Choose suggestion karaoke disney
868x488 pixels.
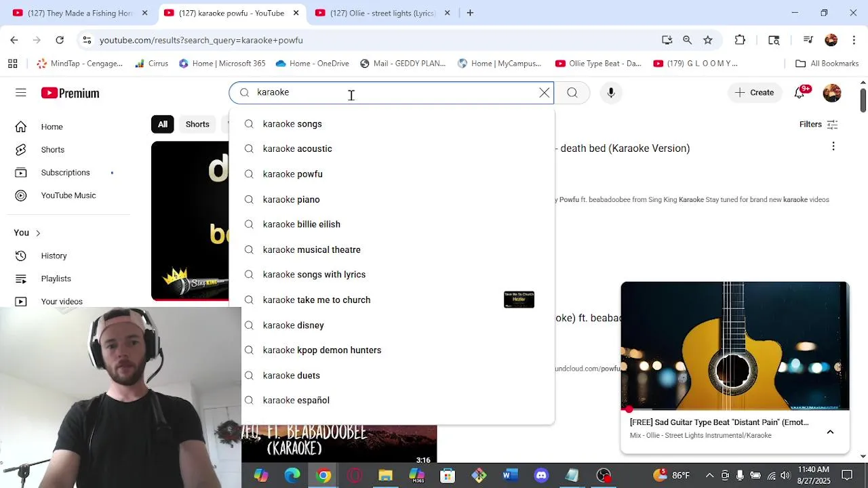click(391, 325)
